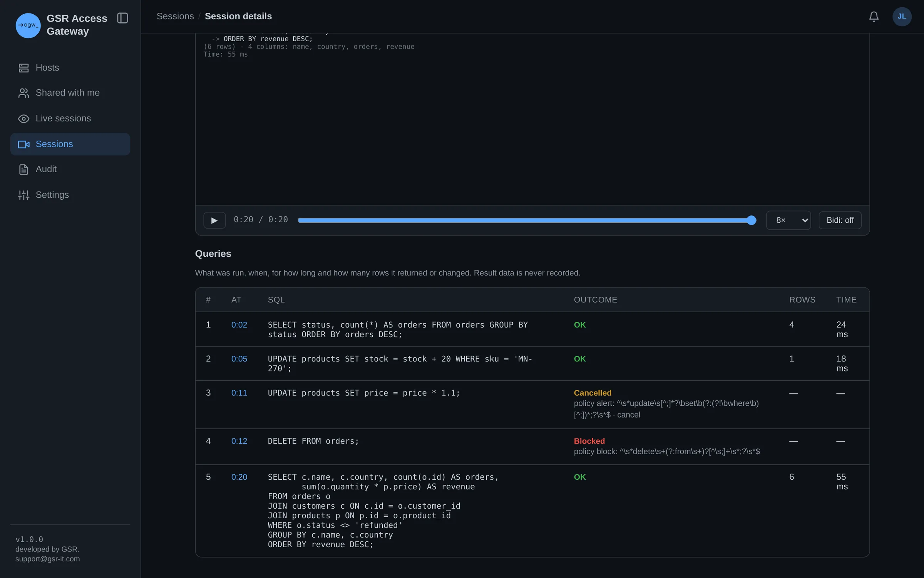This screenshot has width=924, height=578.
Task: Click the Shared with me people icon
Action: tap(23, 93)
